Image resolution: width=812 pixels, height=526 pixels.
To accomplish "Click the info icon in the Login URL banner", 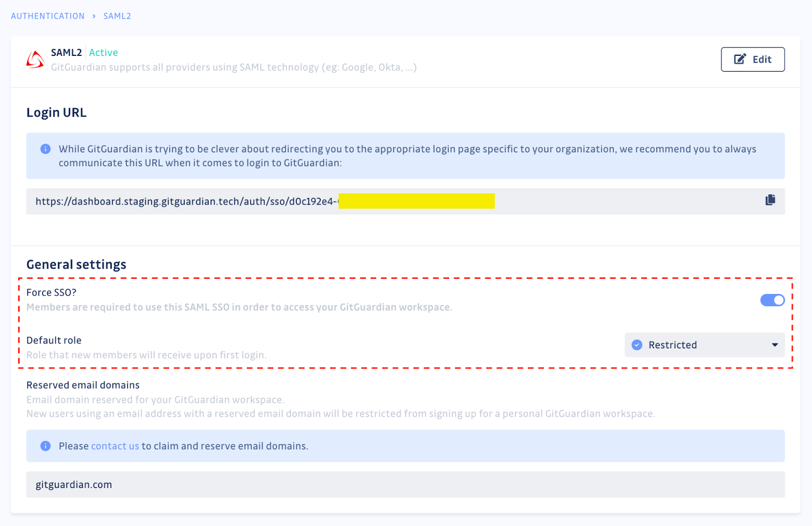I will coord(45,149).
